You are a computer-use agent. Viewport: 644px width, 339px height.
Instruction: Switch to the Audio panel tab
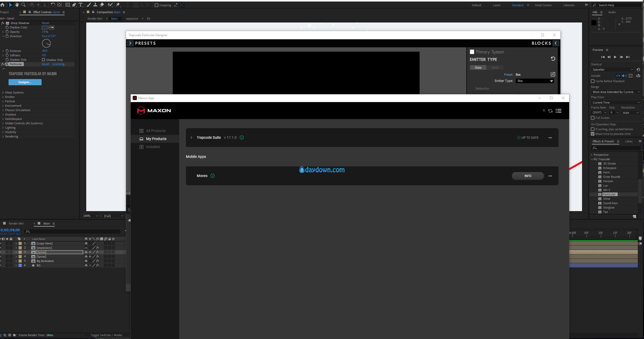coord(612,12)
